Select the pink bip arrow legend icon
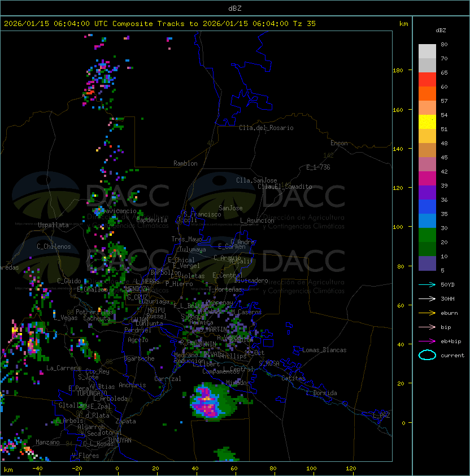The image size is (470, 476). 427,327
